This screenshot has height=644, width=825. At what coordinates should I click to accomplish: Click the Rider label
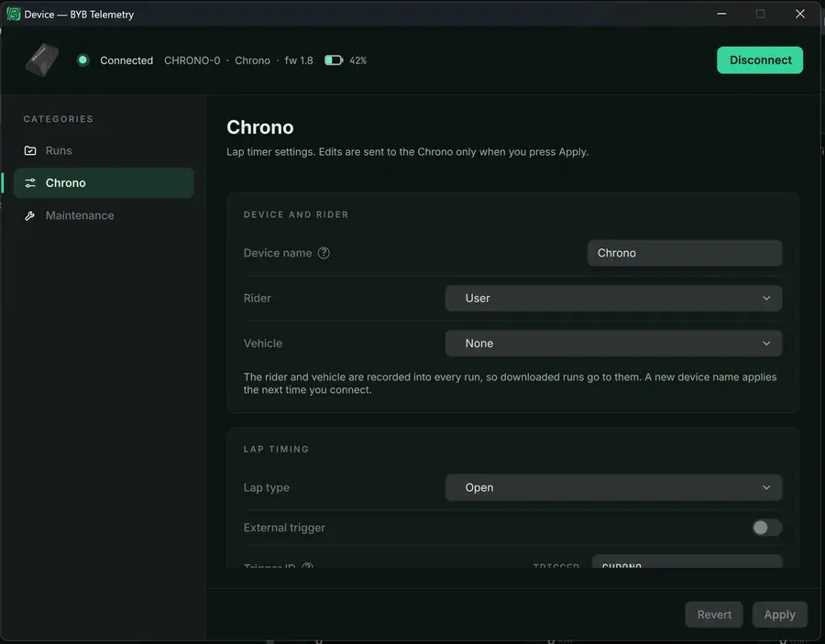[258, 298]
